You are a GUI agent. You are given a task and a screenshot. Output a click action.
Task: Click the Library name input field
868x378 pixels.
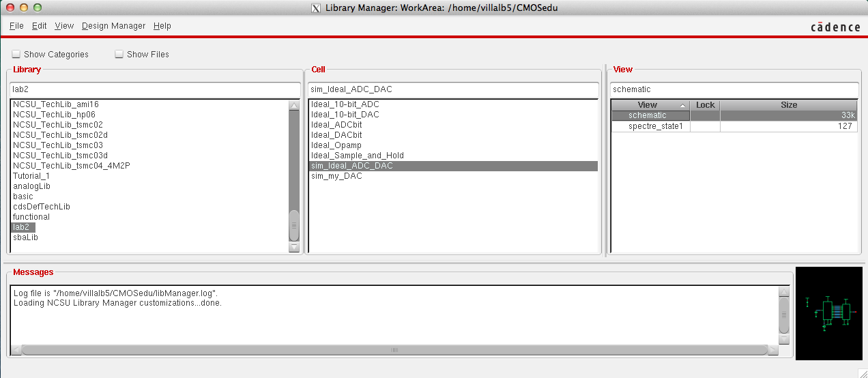pos(155,89)
